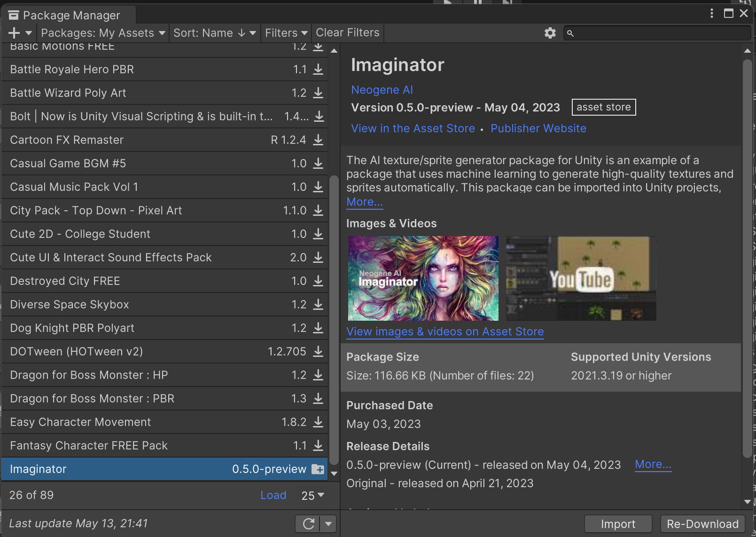Download Diverse Space Skybox
The image size is (756, 537).
[318, 304]
